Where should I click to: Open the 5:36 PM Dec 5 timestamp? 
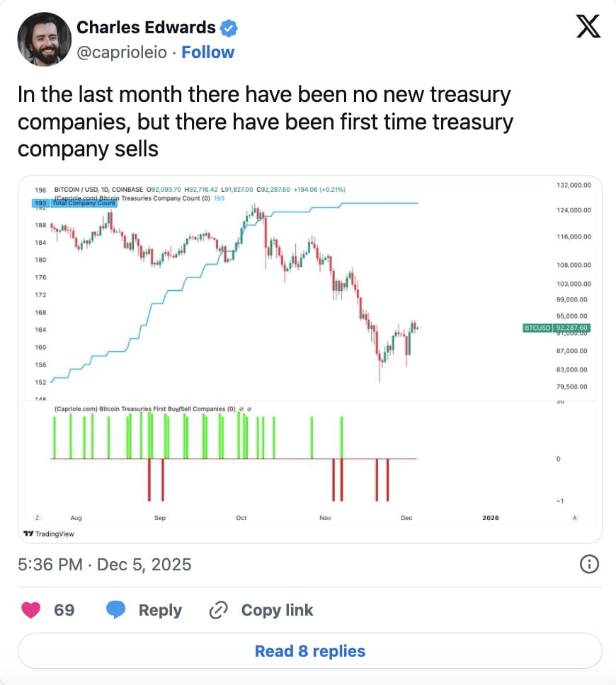105,564
